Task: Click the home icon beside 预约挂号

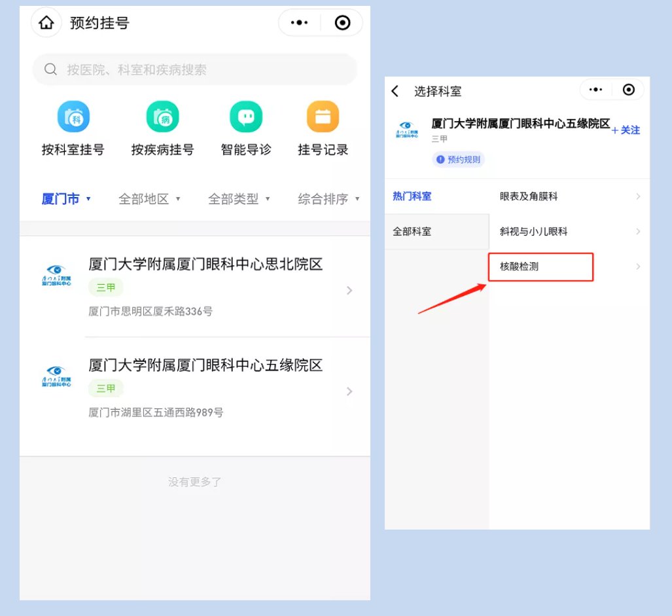Action: click(x=46, y=23)
